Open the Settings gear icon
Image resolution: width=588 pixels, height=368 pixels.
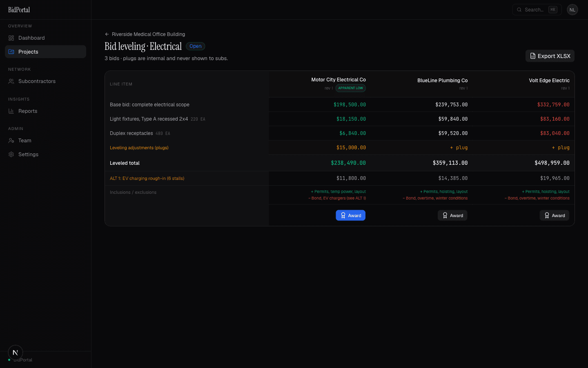tap(11, 155)
